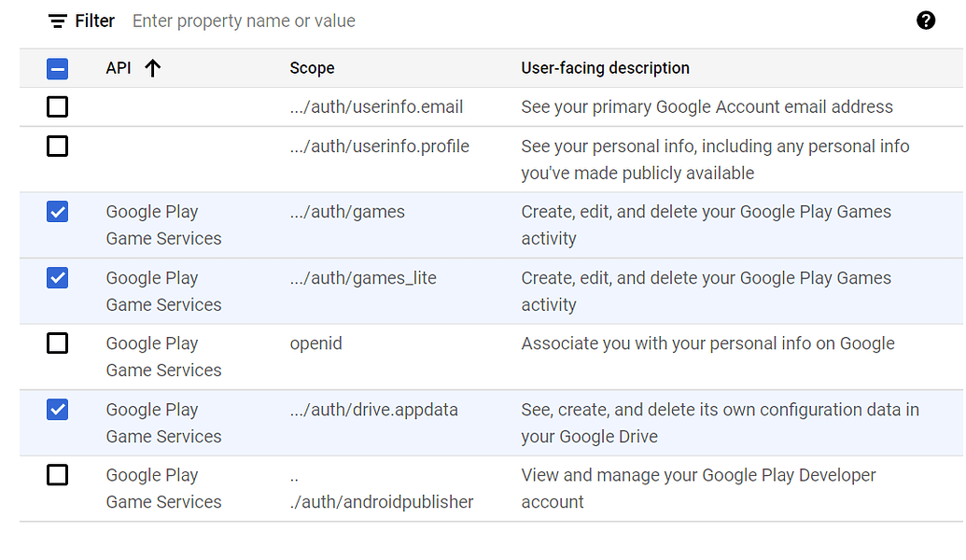Select the API column header

pos(118,68)
